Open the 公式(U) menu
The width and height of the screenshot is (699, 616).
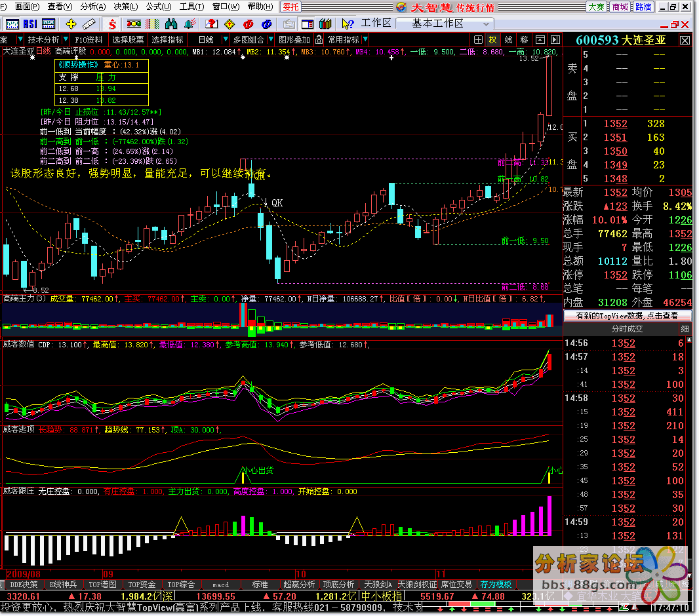pyautogui.click(x=159, y=7)
